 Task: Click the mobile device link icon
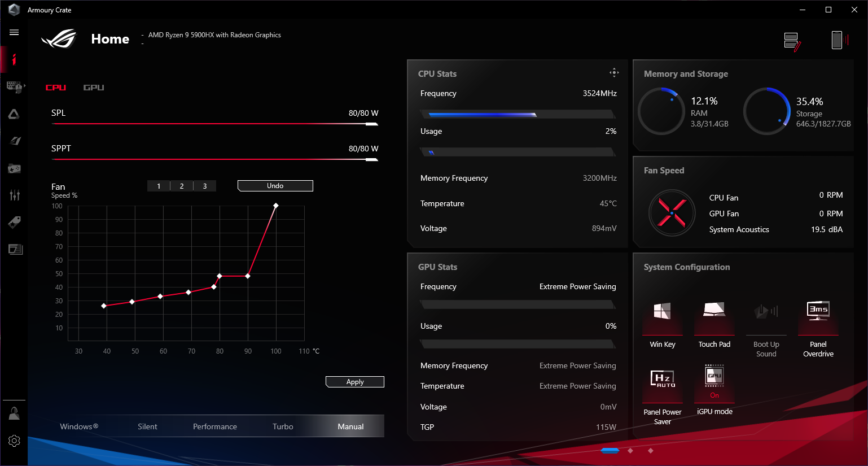click(x=840, y=40)
